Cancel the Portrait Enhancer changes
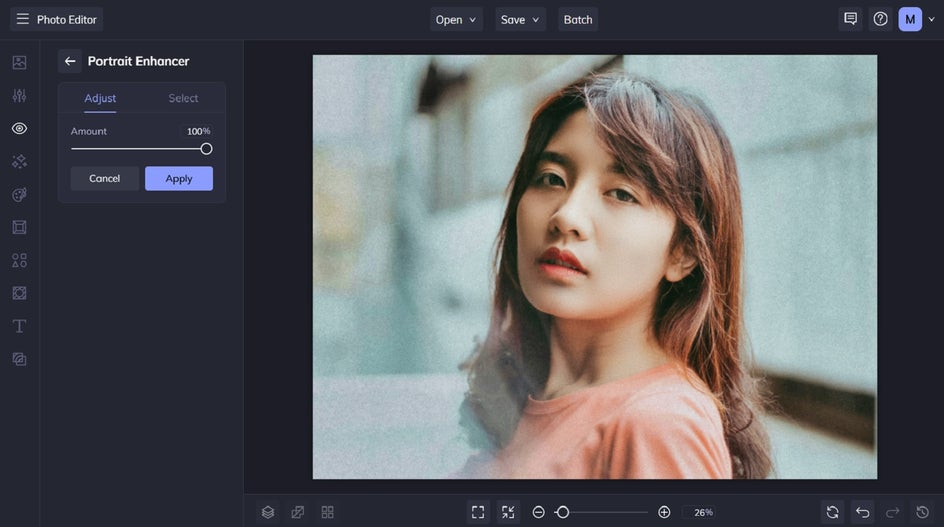Viewport: 944px width, 527px height. [104, 178]
